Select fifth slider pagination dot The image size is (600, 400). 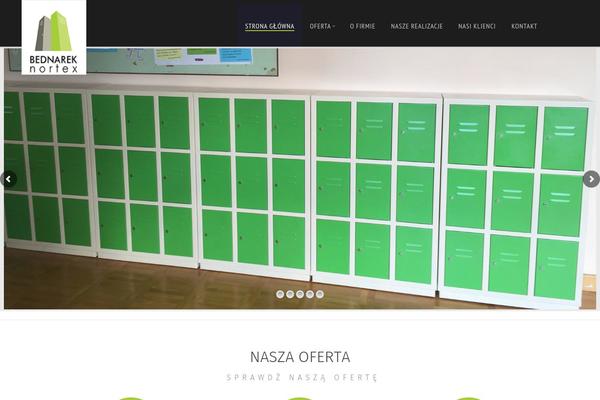pyautogui.click(x=320, y=294)
